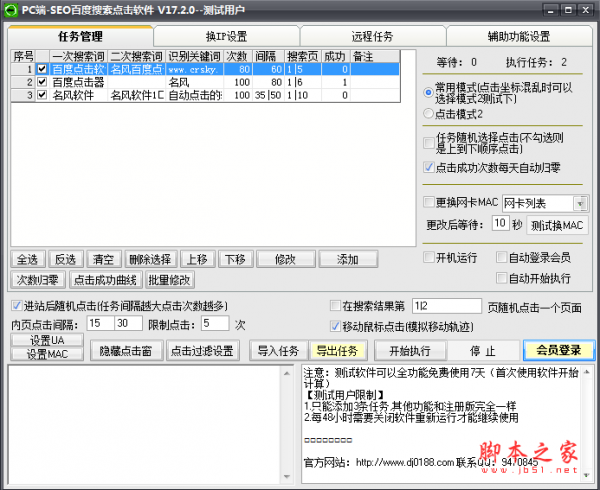Image resolution: width=600 pixels, height=490 pixels.
Task: Select www.crsky. cell in row 1
Action: point(195,69)
